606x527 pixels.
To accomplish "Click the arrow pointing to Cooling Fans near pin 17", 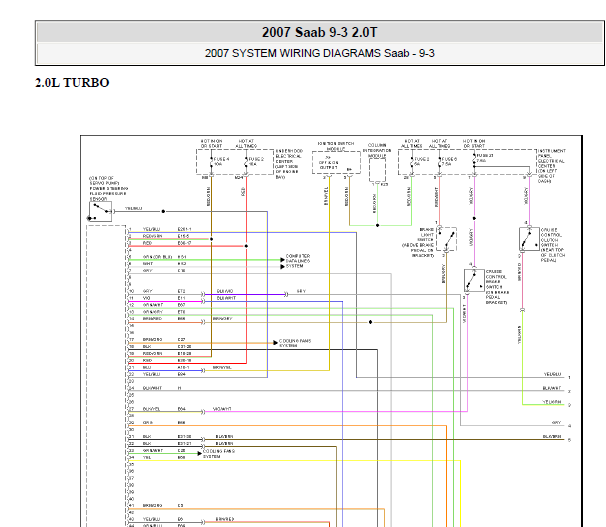I will click(x=275, y=343).
